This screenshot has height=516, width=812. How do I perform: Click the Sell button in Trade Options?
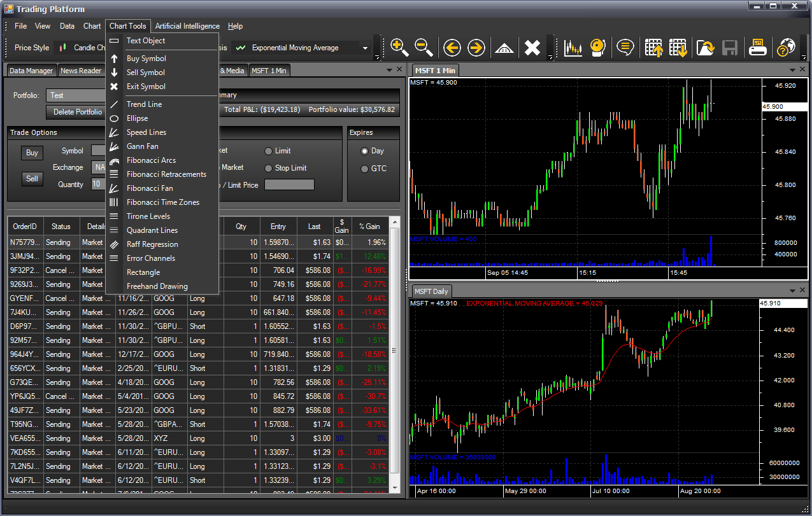(32, 179)
